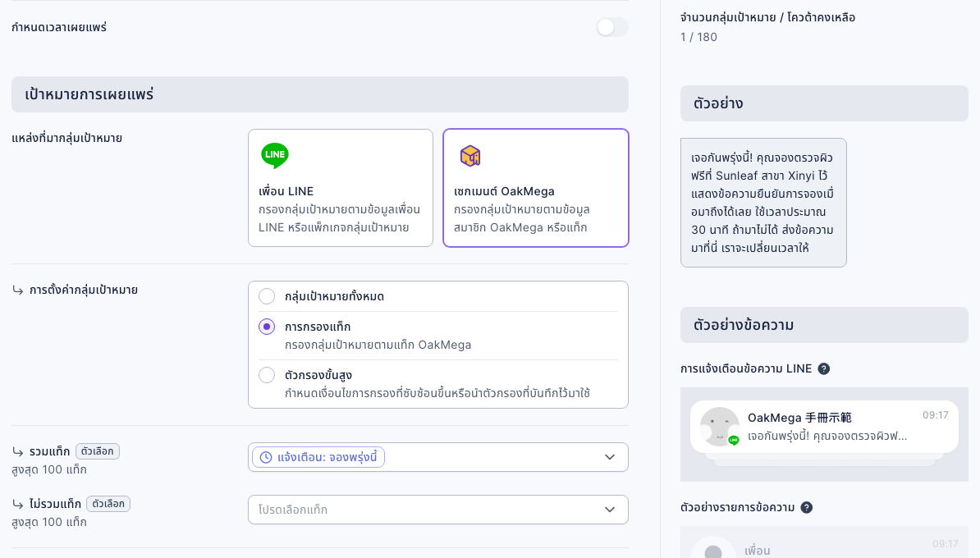The height and width of the screenshot is (558, 980).
Task: Click the green LINE logo icon
Action: (275, 155)
